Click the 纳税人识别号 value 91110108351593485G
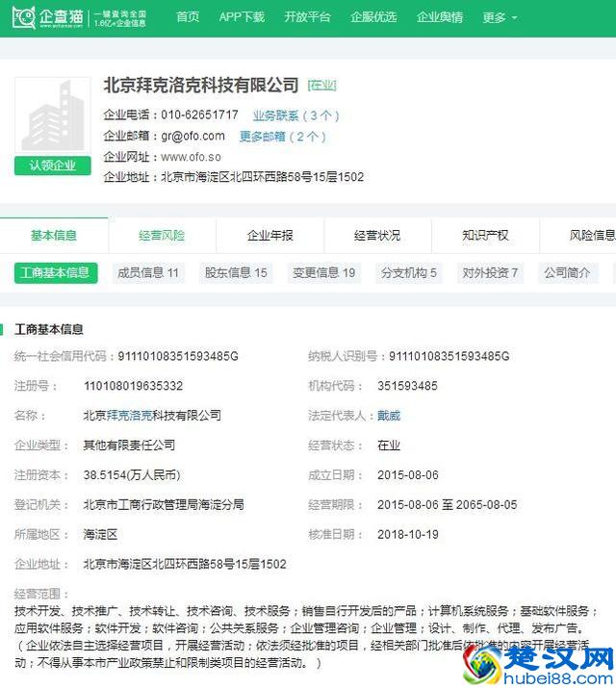 pyautogui.click(x=449, y=356)
